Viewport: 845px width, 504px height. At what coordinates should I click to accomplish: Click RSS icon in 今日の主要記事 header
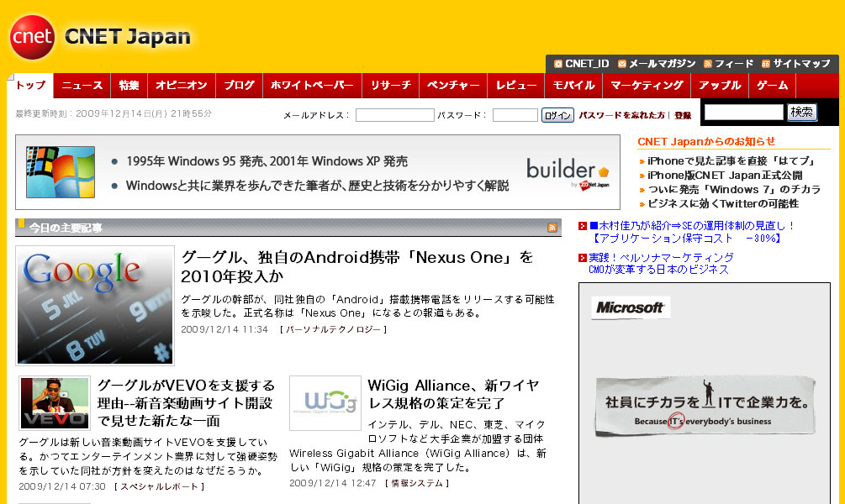click(x=552, y=228)
